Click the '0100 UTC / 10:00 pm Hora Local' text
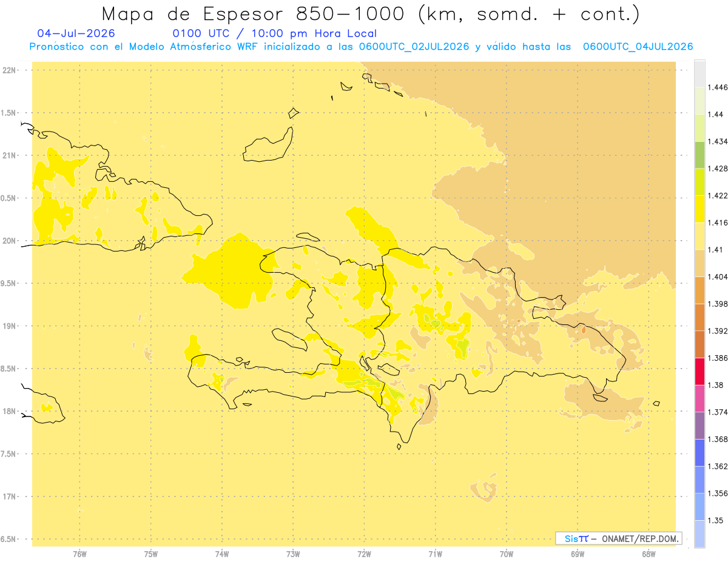This screenshot has height=562, width=728. [274, 34]
